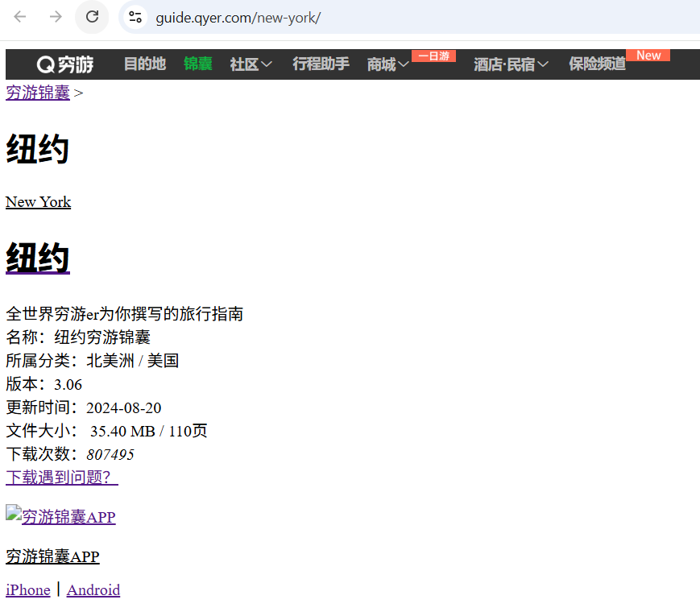Click the 穷游锦囊 breadcrumb link
700x612 pixels.
coord(38,93)
